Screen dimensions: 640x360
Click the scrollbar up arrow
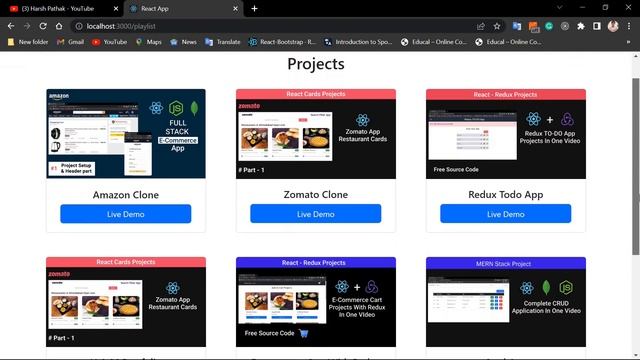(636, 56)
